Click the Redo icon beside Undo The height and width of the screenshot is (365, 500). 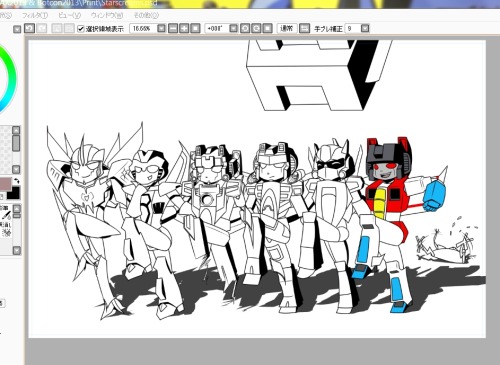(x=41, y=28)
